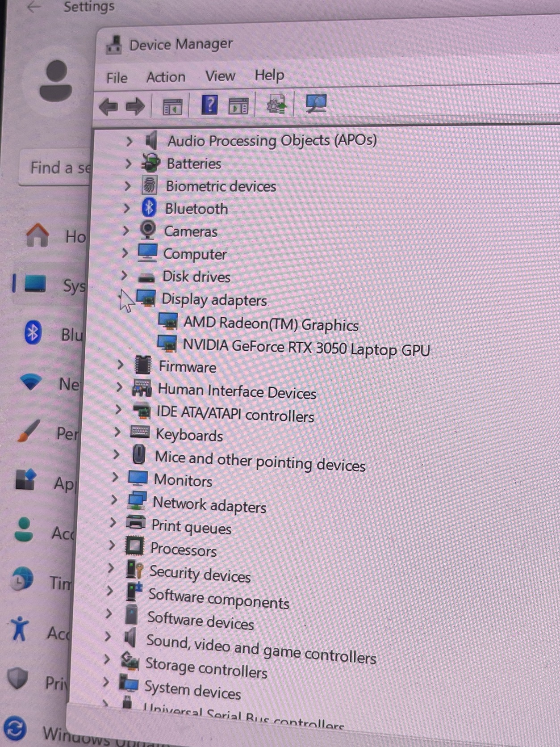This screenshot has width=560, height=747.
Task: Open Help via blue question-mark icon
Action: (x=209, y=105)
